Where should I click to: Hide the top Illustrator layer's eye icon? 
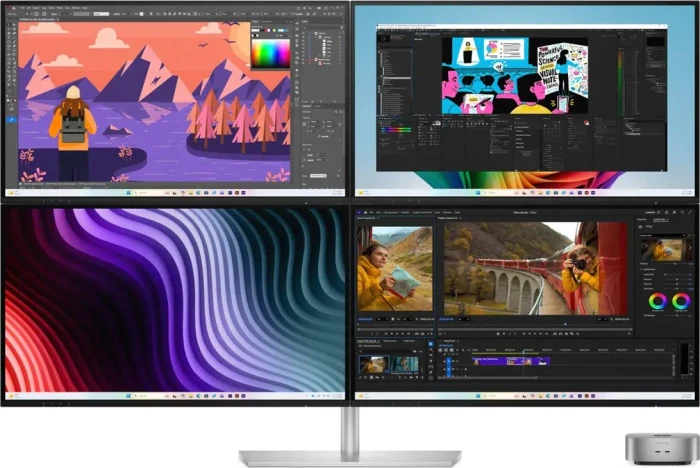[303, 33]
